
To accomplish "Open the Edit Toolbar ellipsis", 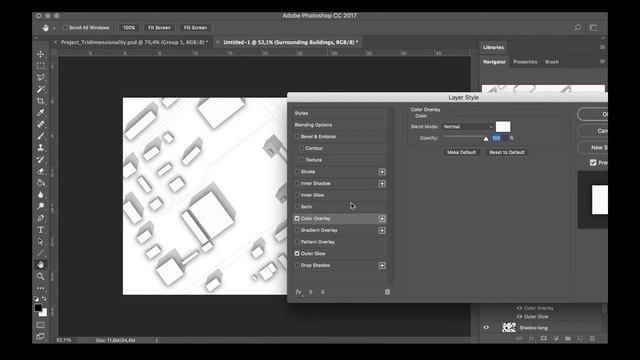I will point(40,288).
